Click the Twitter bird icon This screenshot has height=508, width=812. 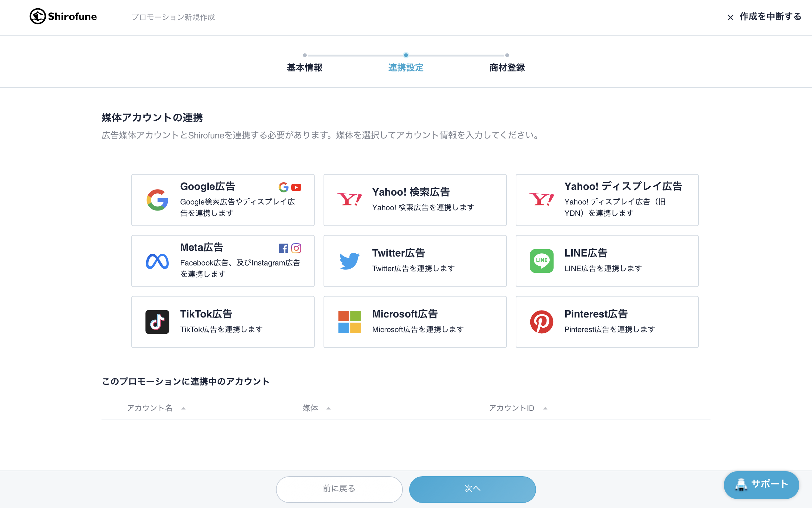click(x=349, y=261)
